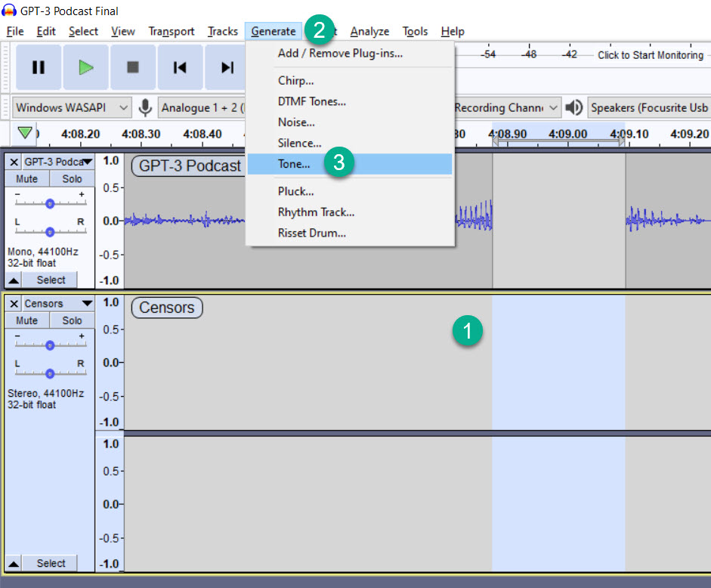Click to Start Monitoring in recording meter

(651, 55)
